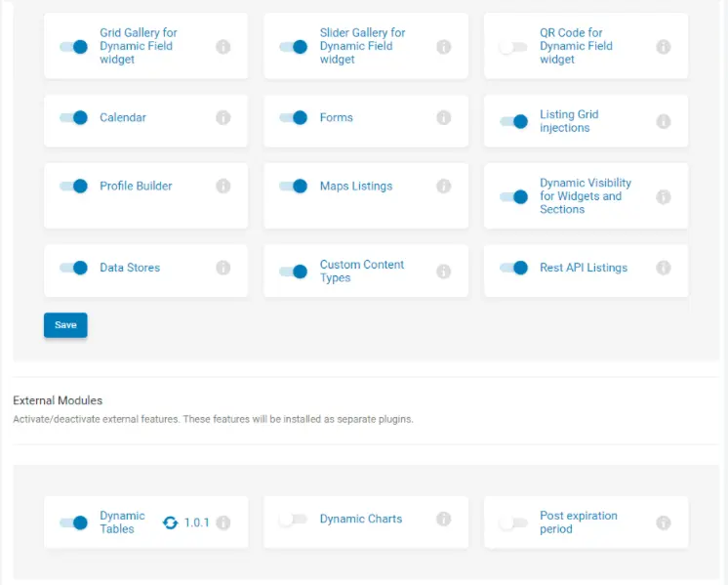Click the Forms module label
Viewport: 728px width, 585px height.
click(x=336, y=117)
